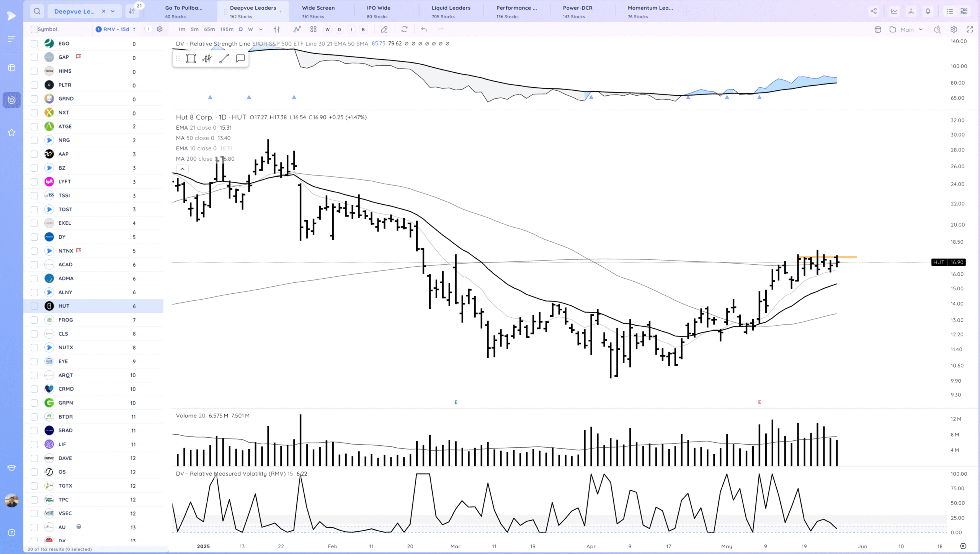Image resolution: width=980 pixels, height=554 pixels.
Task: Click the alerts bell icon
Action: click(x=928, y=11)
